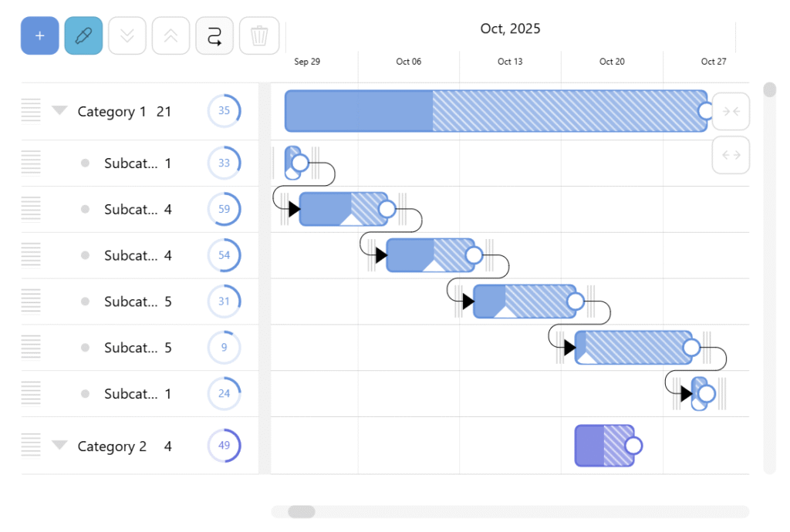Screen dimensions: 790x532
Task: Select the Category 1 row label
Action: pyautogui.click(x=112, y=112)
